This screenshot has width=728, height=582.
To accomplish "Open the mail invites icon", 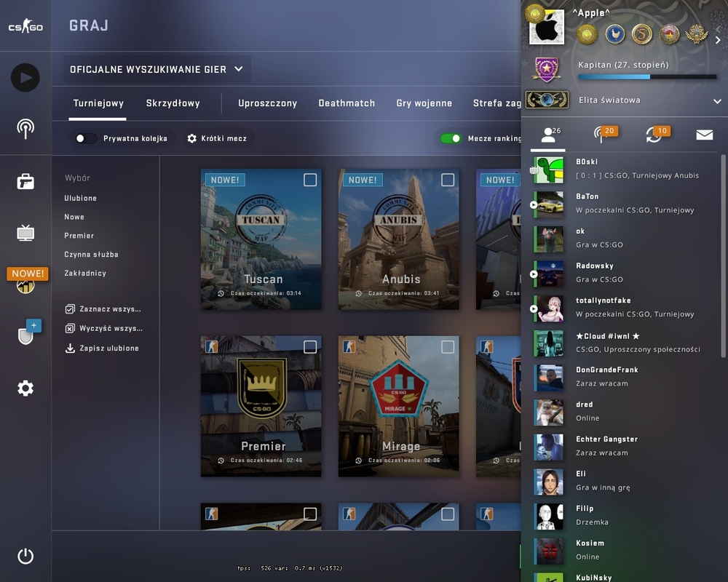I will tap(704, 135).
